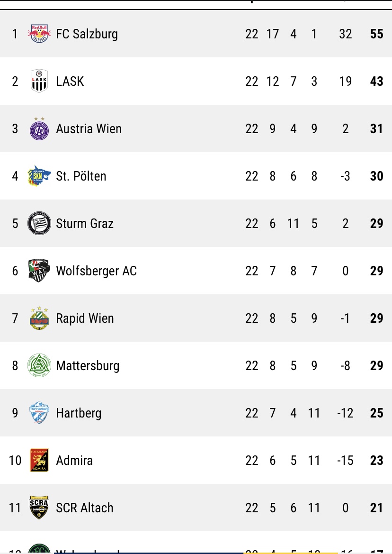Viewport: 392px width, 554px height.
Task: Click FC Salzburg's 55 points total
Action: [x=377, y=34]
